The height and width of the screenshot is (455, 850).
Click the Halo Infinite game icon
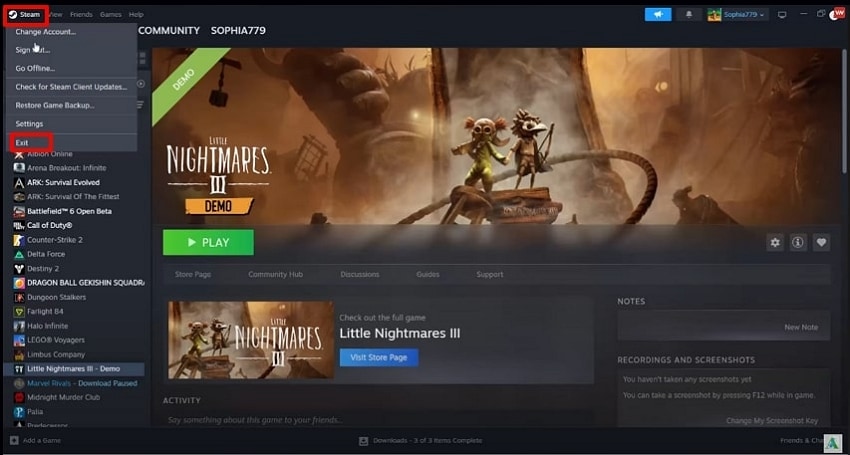pos(19,326)
